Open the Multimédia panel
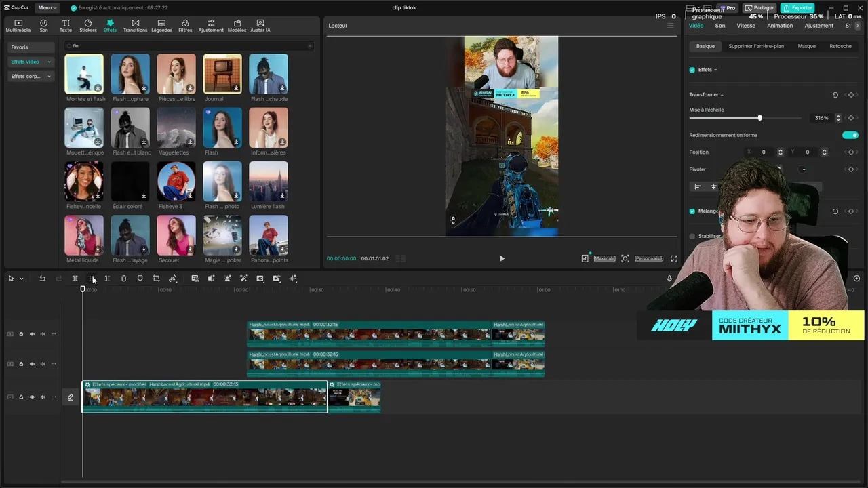Image resolution: width=868 pixels, height=488 pixels. [18, 26]
